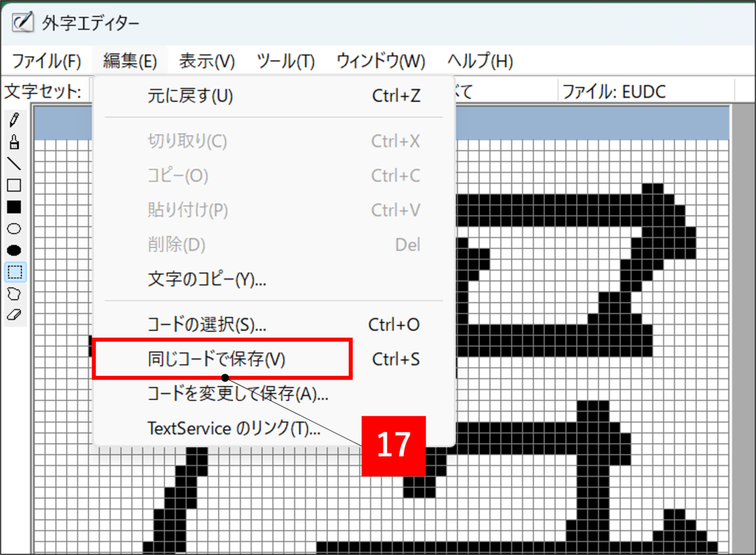Select コードを変更して保存(A)... from the menu
756x555 pixels.
point(274,394)
